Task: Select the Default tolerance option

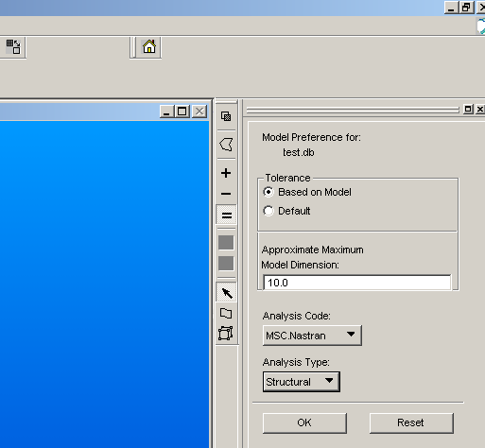Action: [286, 211]
